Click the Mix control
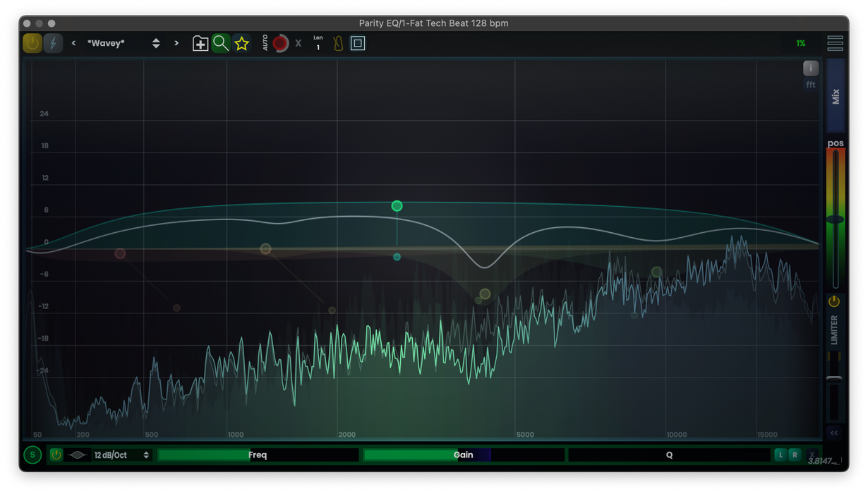This screenshot has width=868, height=494. point(836,96)
